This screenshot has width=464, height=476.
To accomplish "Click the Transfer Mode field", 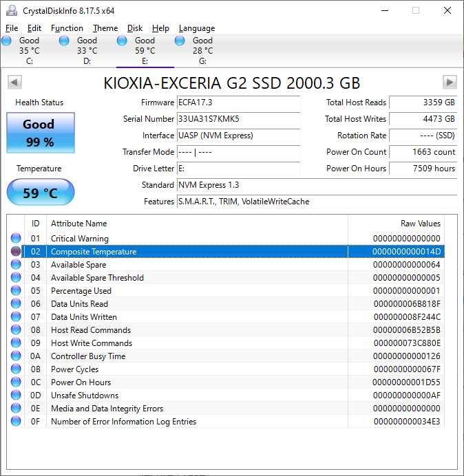I will [238, 152].
